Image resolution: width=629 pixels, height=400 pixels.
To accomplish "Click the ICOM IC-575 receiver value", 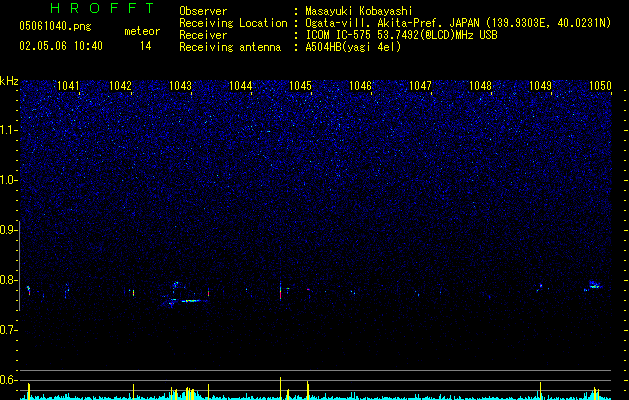I will (401, 35).
